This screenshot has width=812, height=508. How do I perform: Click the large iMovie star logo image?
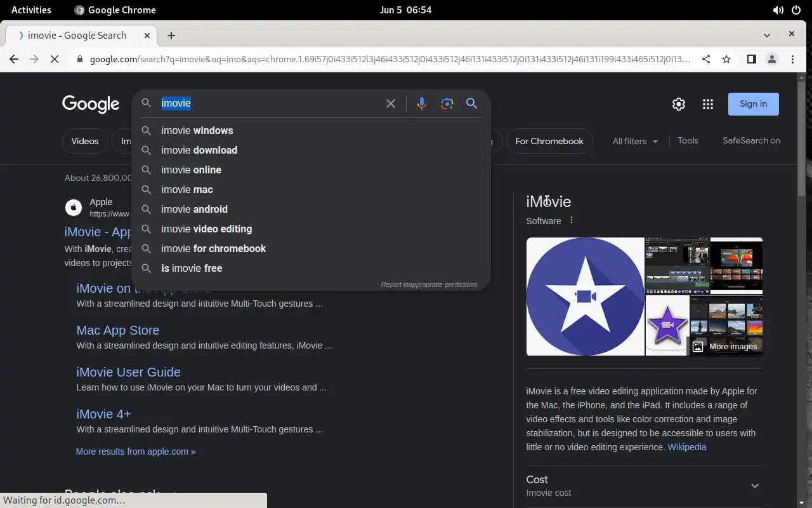point(585,297)
